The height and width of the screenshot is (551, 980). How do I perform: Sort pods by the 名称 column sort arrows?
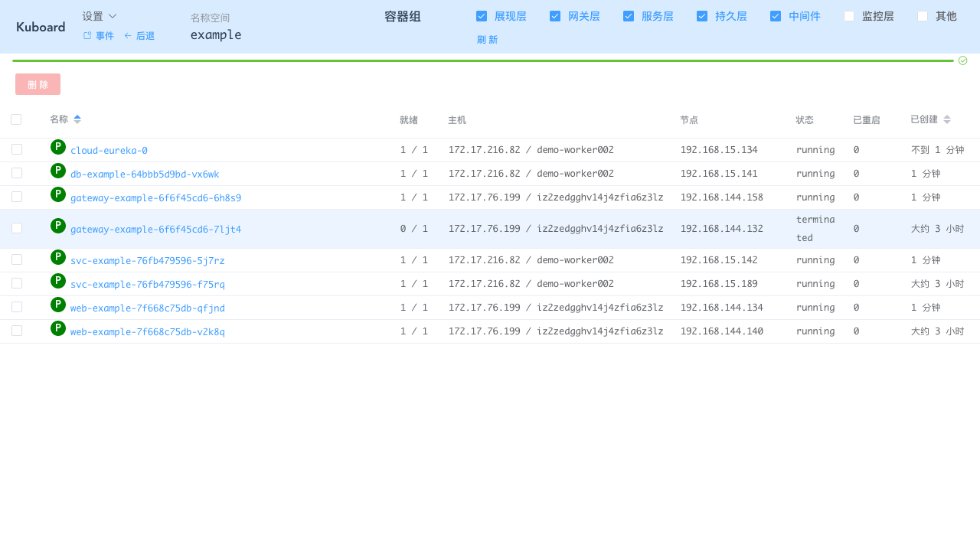tap(77, 119)
